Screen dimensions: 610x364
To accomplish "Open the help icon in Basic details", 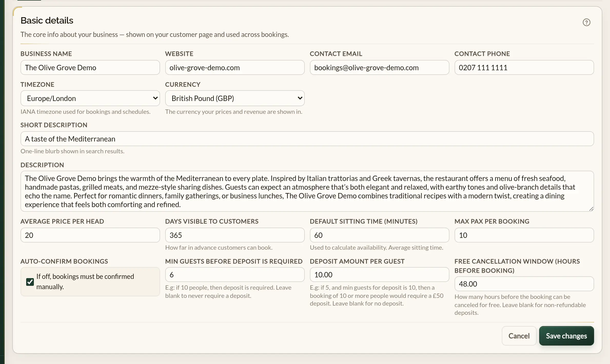I will point(586,22).
